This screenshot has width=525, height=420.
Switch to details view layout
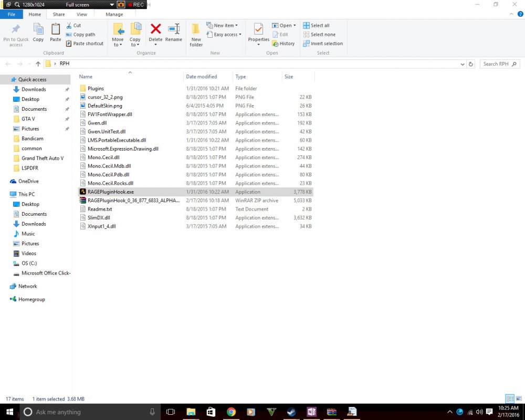click(510, 398)
